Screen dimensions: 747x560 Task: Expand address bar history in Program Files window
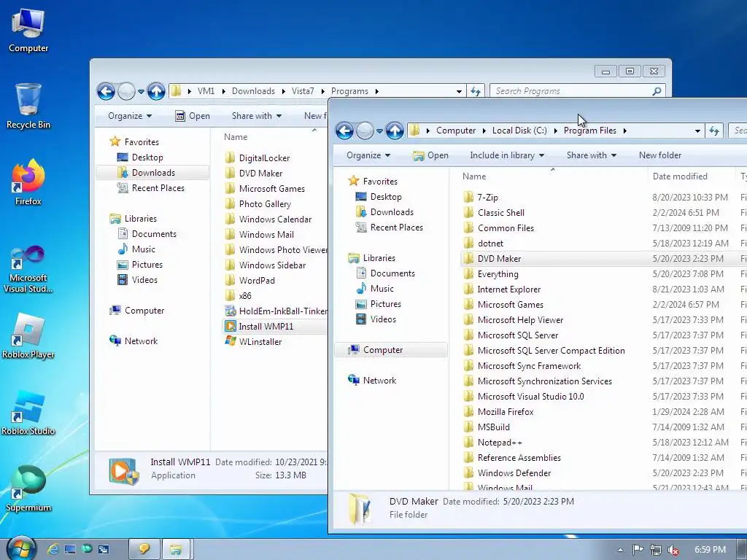pos(697,131)
